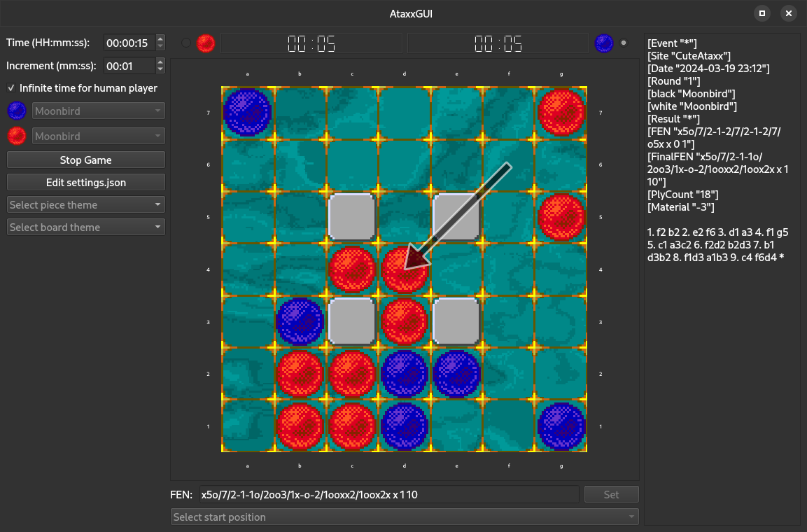The width and height of the screenshot is (807, 532).
Task: Click the red piece on square b2
Action: (x=300, y=374)
